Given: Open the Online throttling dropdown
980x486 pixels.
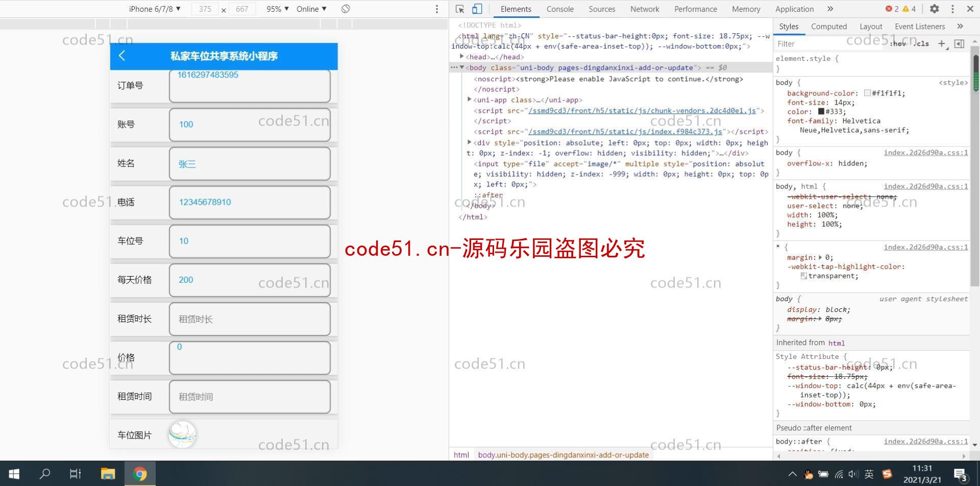Looking at the screenshot, I should click(x=311, y=9).
